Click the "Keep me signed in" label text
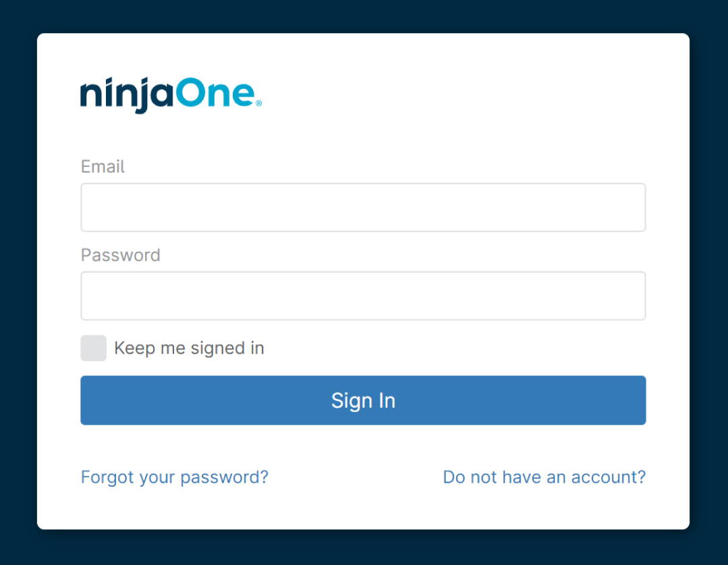The image size is (728, 565). (x=189, y=348)
